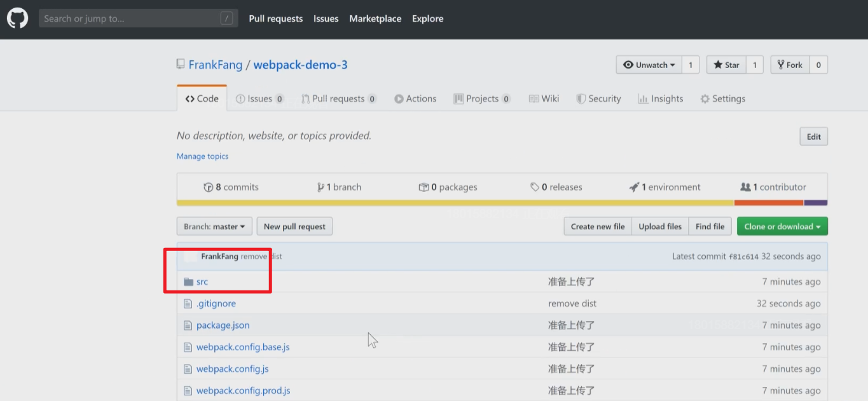This screenshot has width=868, height=401.
Task: Fork the repository
Action: [790, 65]
